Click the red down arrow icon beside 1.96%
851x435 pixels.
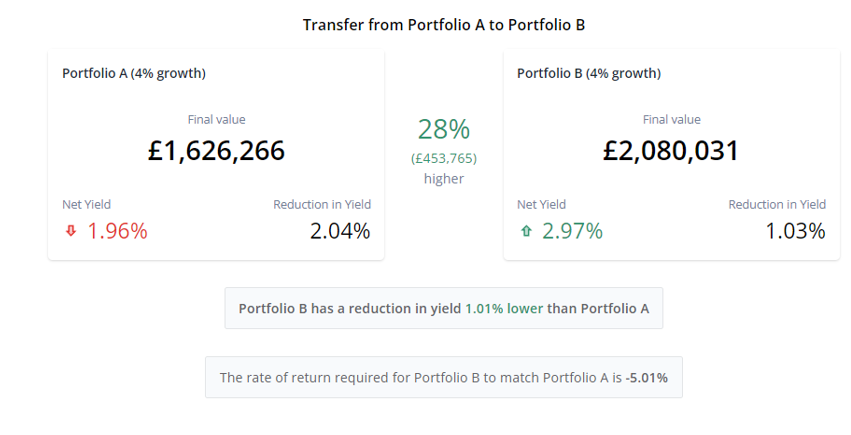point(71,231)
